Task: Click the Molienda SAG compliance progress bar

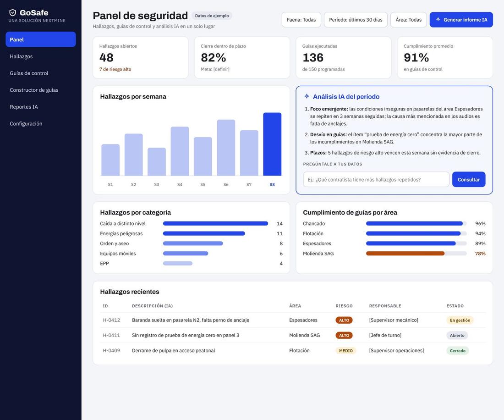Action: coord(416,254)
